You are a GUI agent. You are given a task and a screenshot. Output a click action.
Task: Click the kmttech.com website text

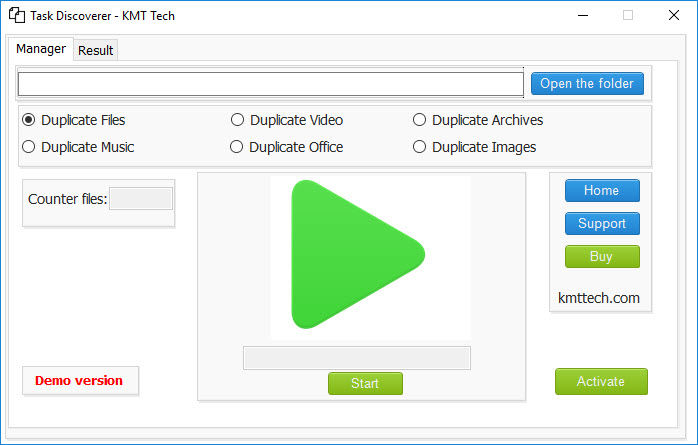tap(598, 298)
